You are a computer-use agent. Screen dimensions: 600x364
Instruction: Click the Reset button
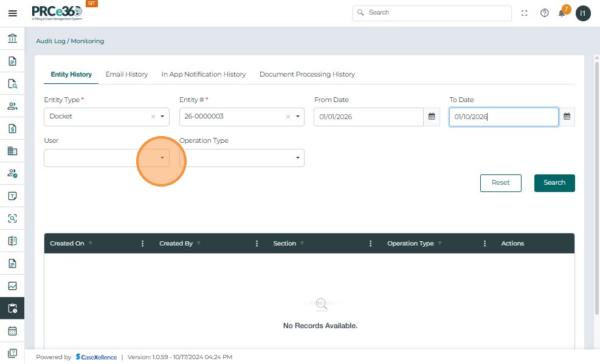[x=500, y=183]
